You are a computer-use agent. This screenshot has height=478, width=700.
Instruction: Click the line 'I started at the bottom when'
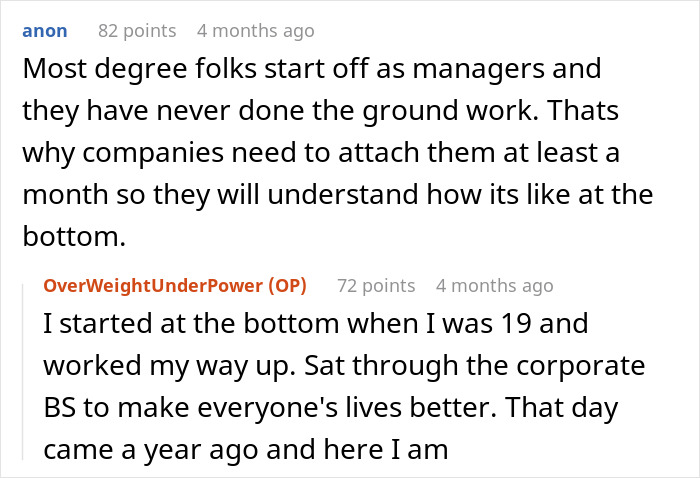316,324
